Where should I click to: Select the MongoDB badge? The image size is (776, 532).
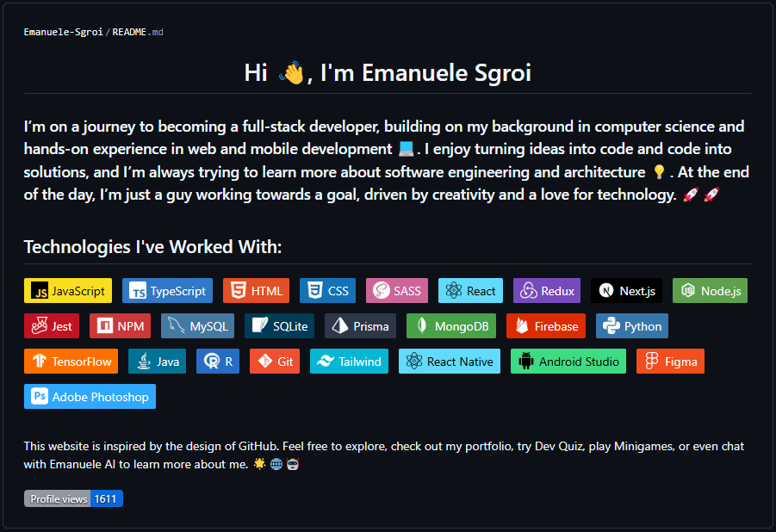(x=451, y=325)
